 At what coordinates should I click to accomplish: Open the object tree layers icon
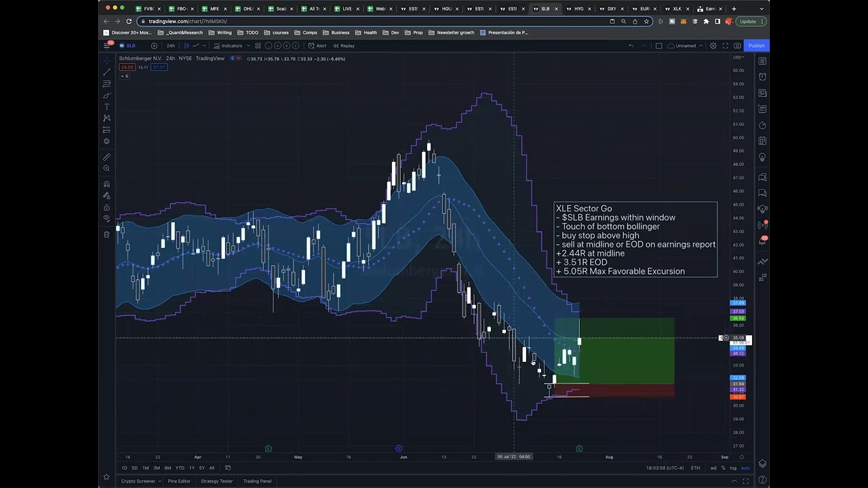(762, 464)
